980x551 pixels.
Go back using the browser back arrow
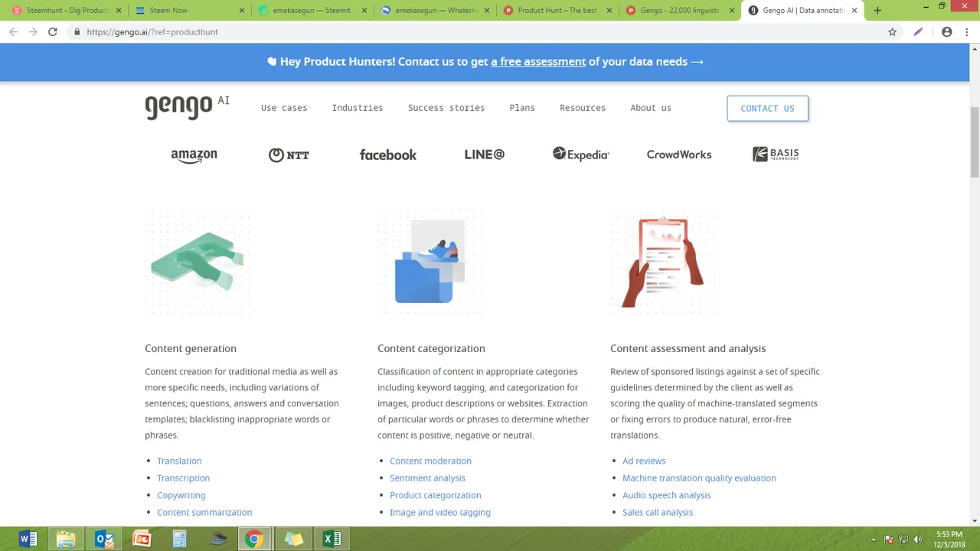13,32
